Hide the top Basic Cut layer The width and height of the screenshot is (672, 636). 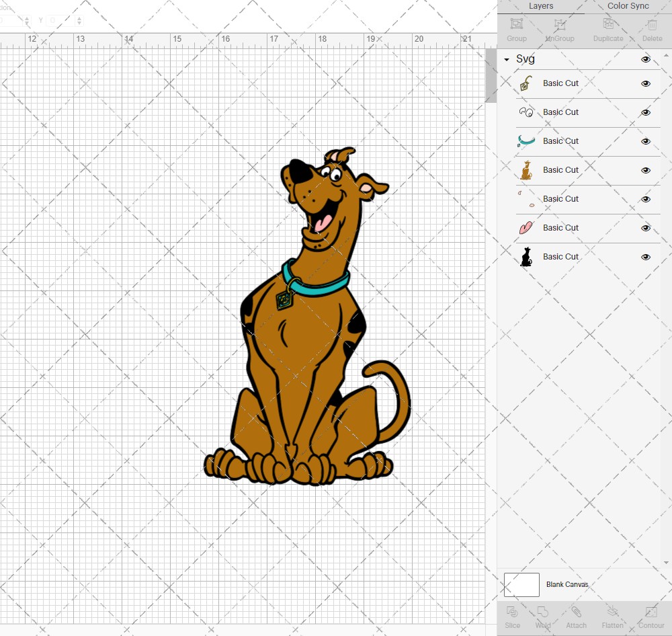(645, 83)
